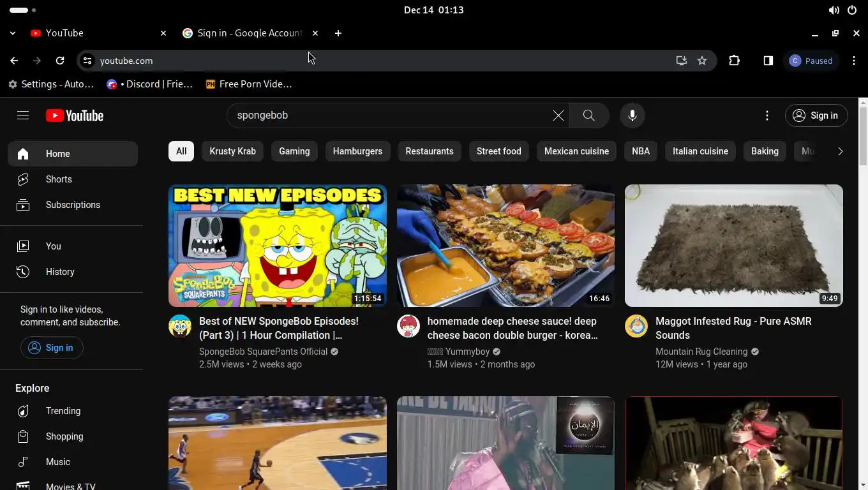View site information icon in address bar

pyautogui.click(x=87, y=61)
